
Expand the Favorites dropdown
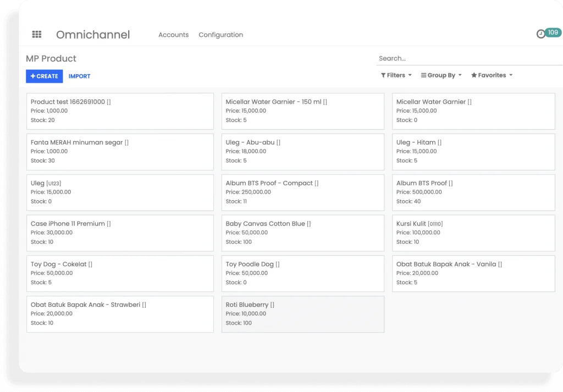click(x=492, y=75)
